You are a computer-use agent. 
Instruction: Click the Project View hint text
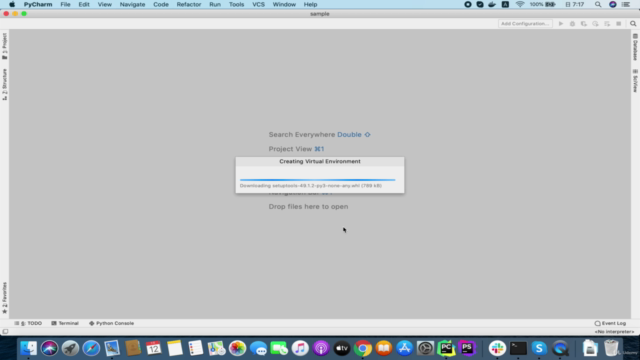[296, 149]
